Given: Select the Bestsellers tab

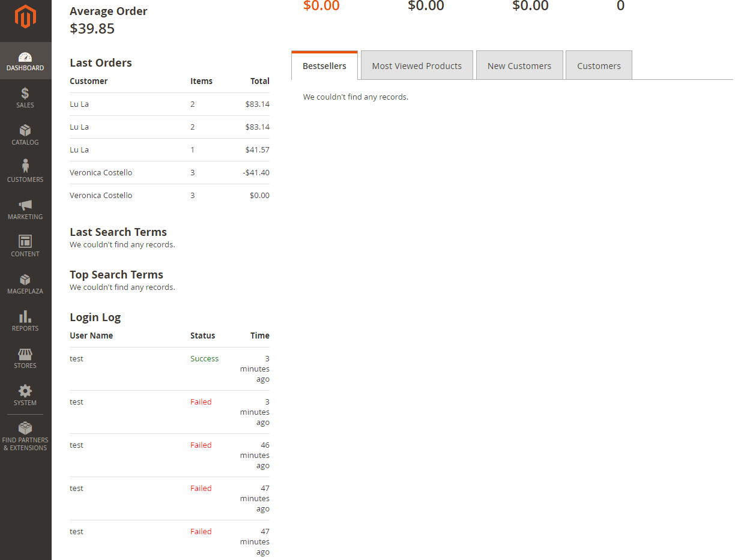Looking at the screenshot, I should tap(324, 65).
